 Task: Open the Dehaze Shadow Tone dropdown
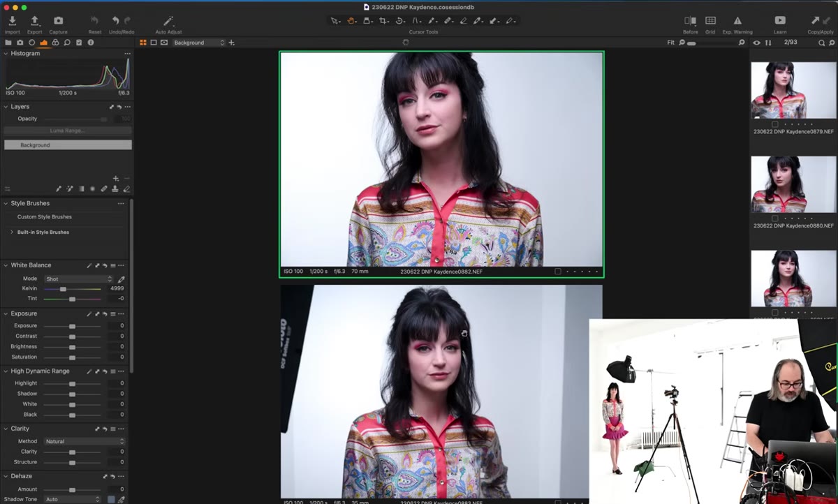point(73,499)
